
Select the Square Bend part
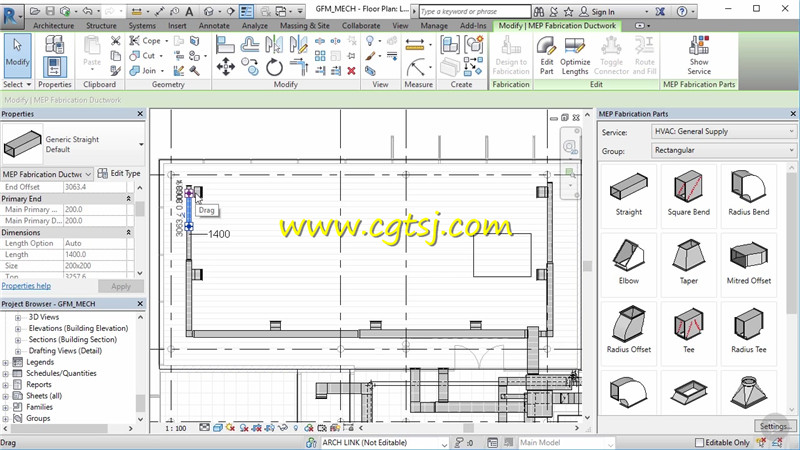688,194
